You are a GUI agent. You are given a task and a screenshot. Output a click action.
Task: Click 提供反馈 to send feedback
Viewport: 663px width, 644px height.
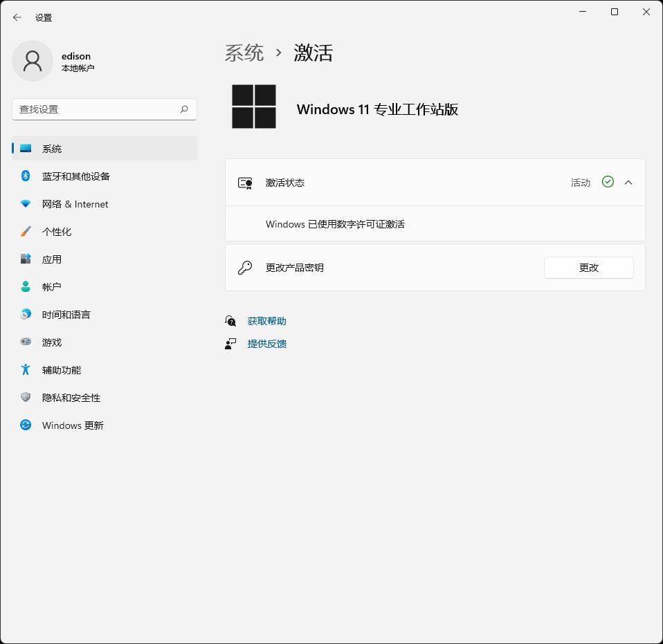click(x=266, y=344)
